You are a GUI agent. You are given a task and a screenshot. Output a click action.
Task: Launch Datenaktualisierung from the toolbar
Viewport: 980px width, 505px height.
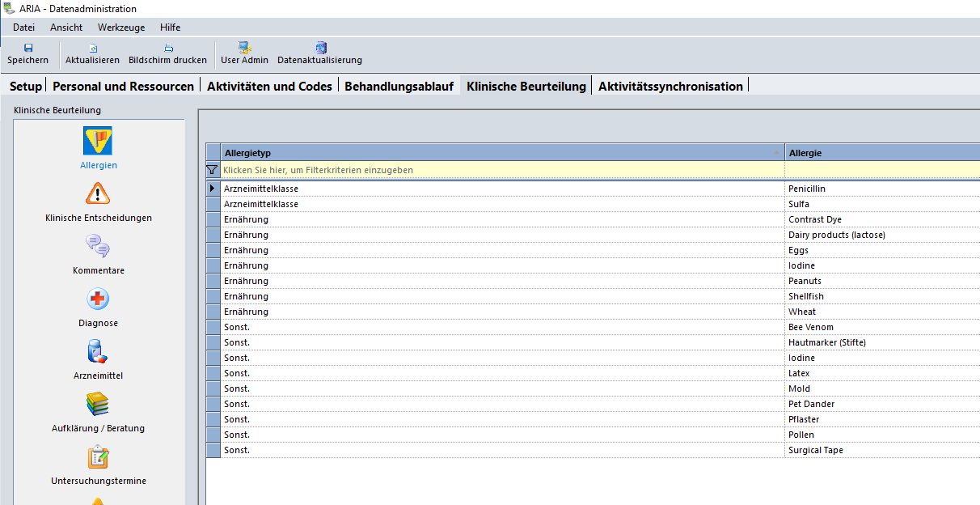(320, 49)
